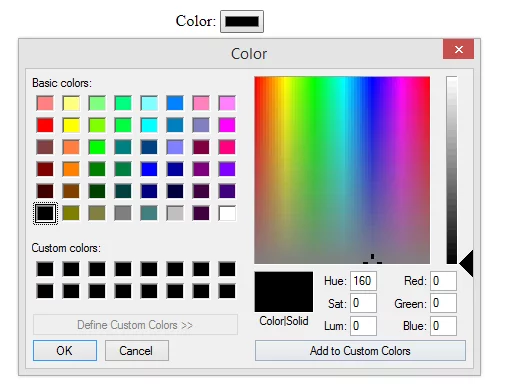
Task: Pick the magenta basic color swatch
Action: pos(227,125)
